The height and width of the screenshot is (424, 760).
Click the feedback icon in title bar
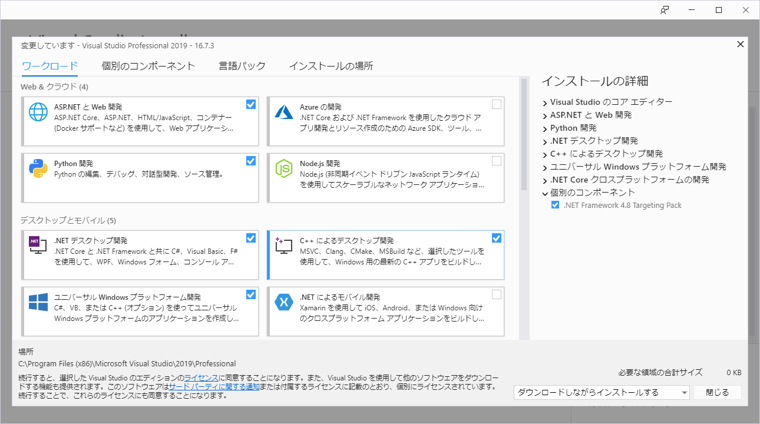(665, 10)
